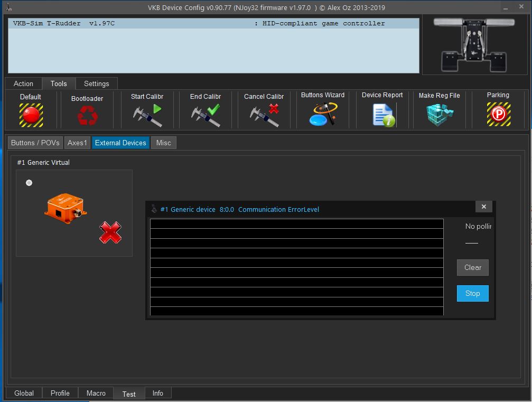Toggle the radio dot in Generic Virtual panel
Image resolution: width=532 pixels, height=402 pixels.
[x=29, y=183]
